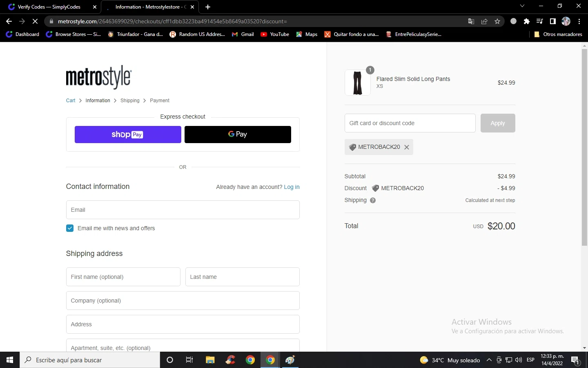Image resolution: width=588 pixels, height=368 pixels.
Task: Open the Dashboard bookmark
Action: [x=23, y=34]
